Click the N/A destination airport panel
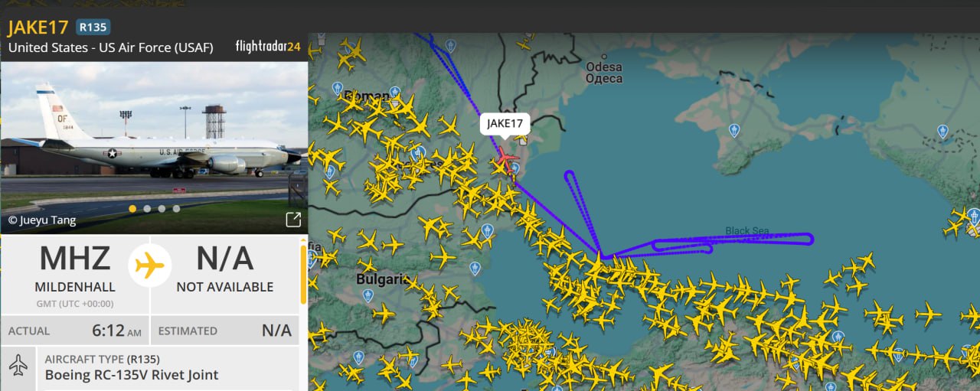Viewport: 980px width, 391px height. tap(225, 273)
